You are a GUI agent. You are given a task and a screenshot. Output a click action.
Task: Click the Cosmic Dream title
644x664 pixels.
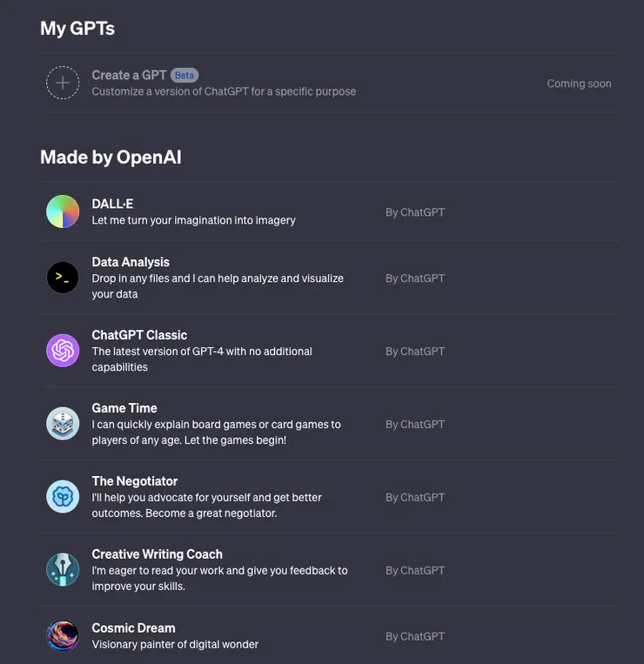[x=133, y=627]
